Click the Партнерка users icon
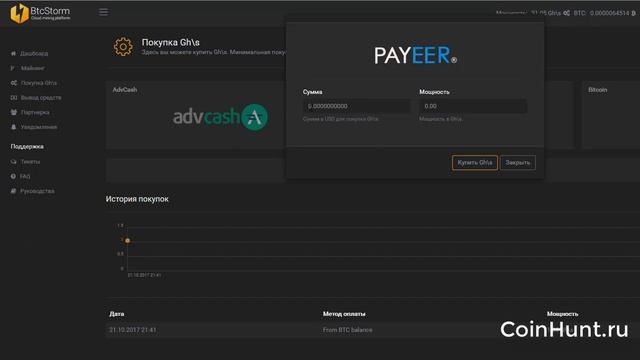This screenshot has width=640, height=360. [14, 112]
